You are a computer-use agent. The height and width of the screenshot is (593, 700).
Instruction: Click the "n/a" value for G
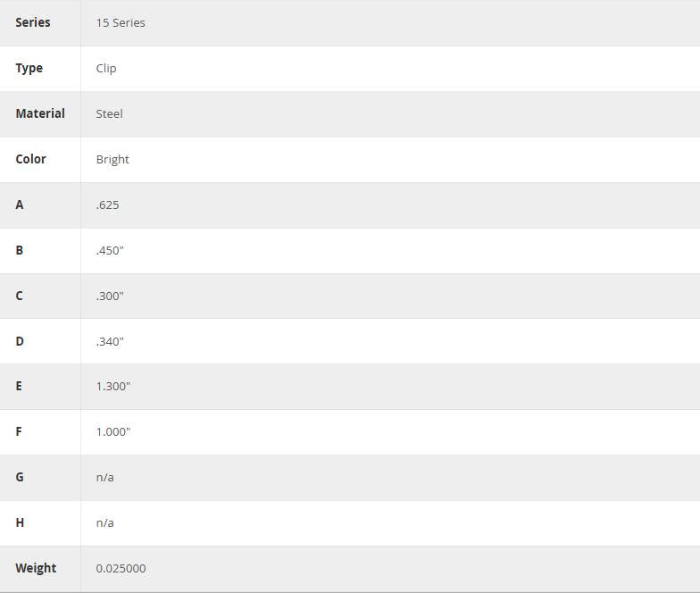click(105, 478)
